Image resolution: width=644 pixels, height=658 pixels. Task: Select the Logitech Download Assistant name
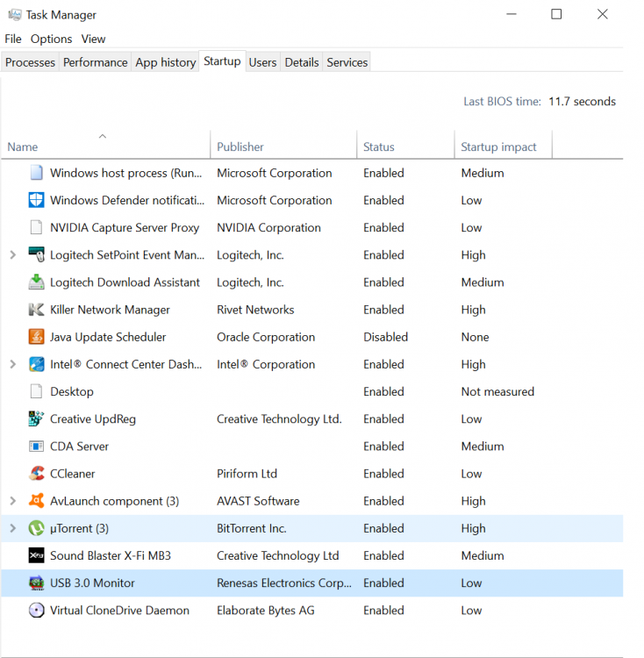point(125,283)
